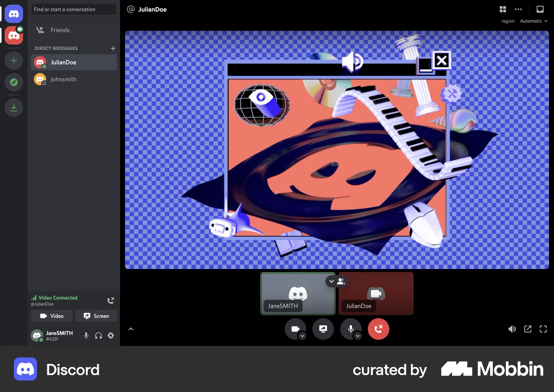
Task: End call with red hang-up button
Action: [x=379, y=329]
